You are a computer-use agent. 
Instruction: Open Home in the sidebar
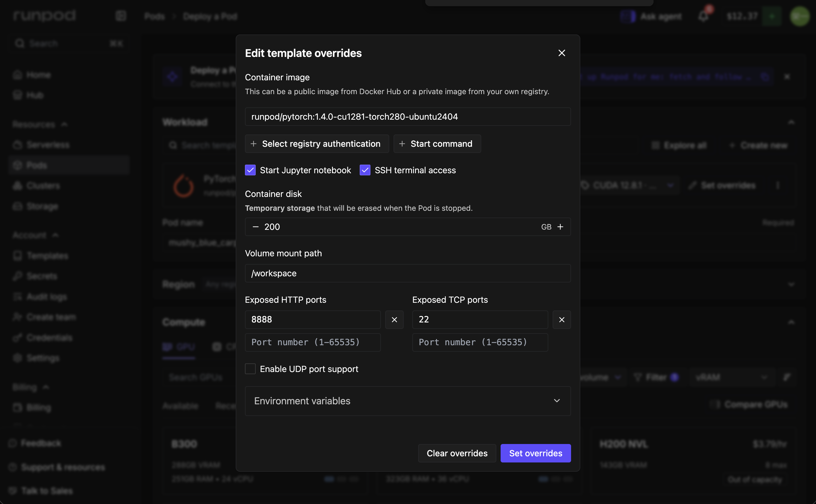pyautogui.click(x=39, y=75)
